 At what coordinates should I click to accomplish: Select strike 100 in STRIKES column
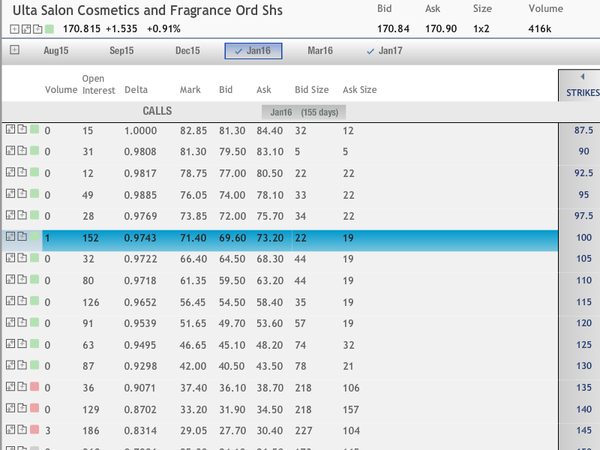tap(584, 238)
